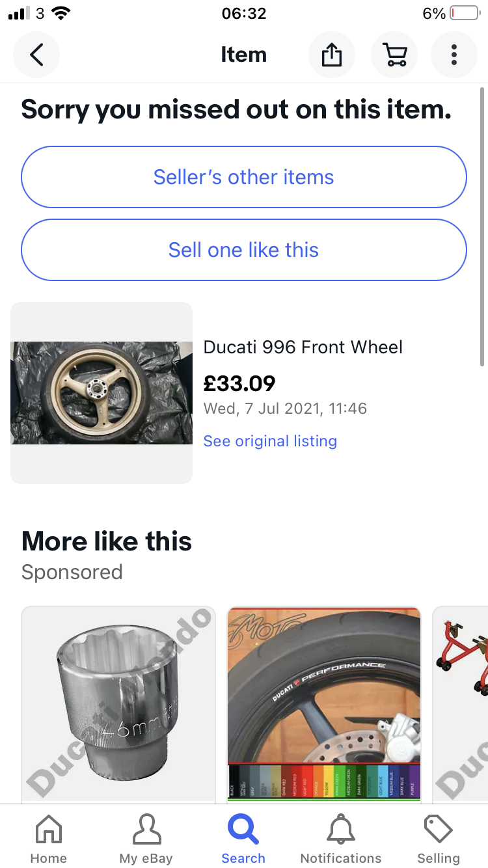Go to the Home tab
This screenshot has width=488, height=868.
click(x=49, y=839)
